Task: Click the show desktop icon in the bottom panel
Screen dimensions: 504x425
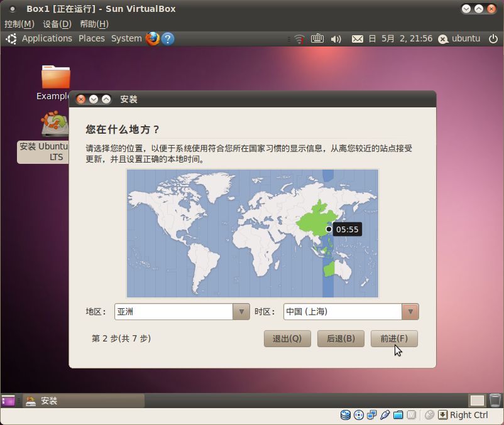Action: point(8,401)
